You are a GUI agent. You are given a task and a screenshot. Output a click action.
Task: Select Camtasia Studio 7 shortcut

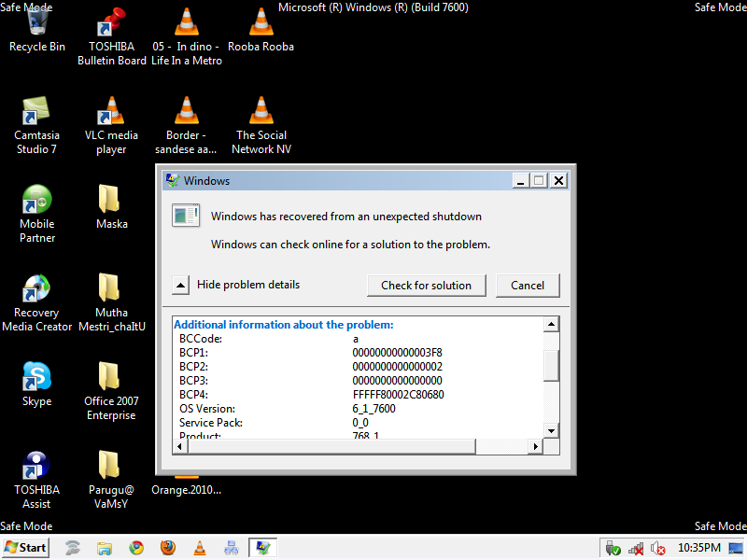coord(36,125)
